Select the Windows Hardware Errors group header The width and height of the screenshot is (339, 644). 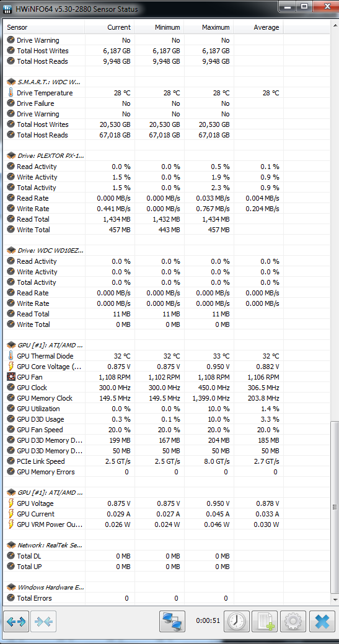(46, 588)
